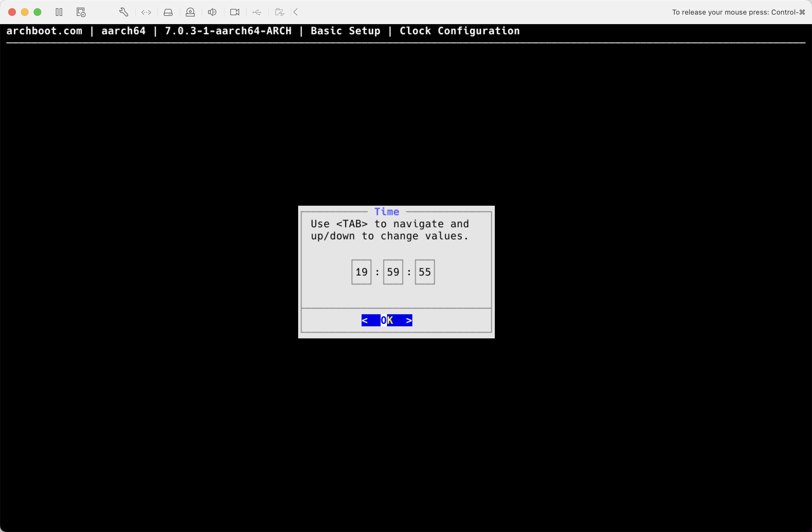This screenshot has height=532, width=812.
Task: Open the hard disk device icon
Action: click(168, 12)
